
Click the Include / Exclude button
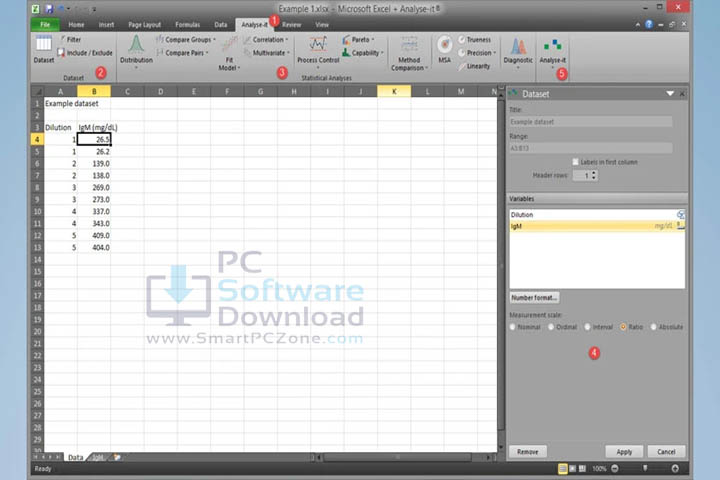click(85, 53)
